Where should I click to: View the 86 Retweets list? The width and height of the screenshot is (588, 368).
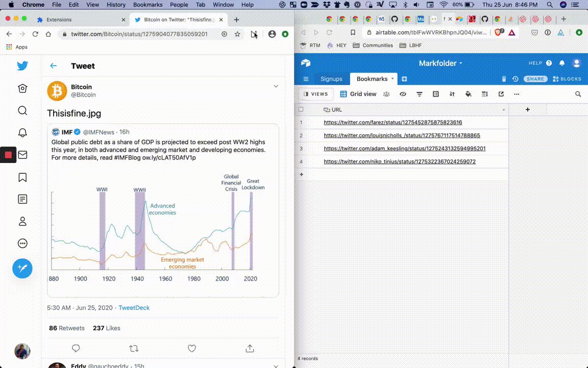(x=67, y=328)
